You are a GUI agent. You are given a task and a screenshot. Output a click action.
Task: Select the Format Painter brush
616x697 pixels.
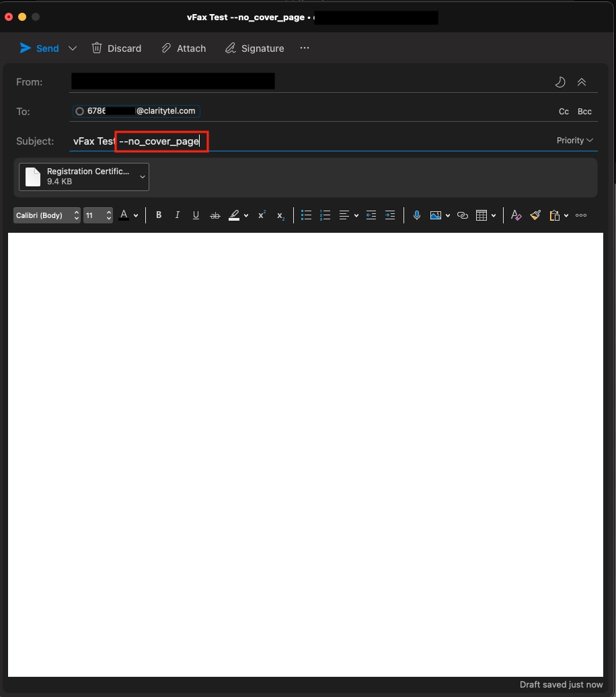point(535,215)
